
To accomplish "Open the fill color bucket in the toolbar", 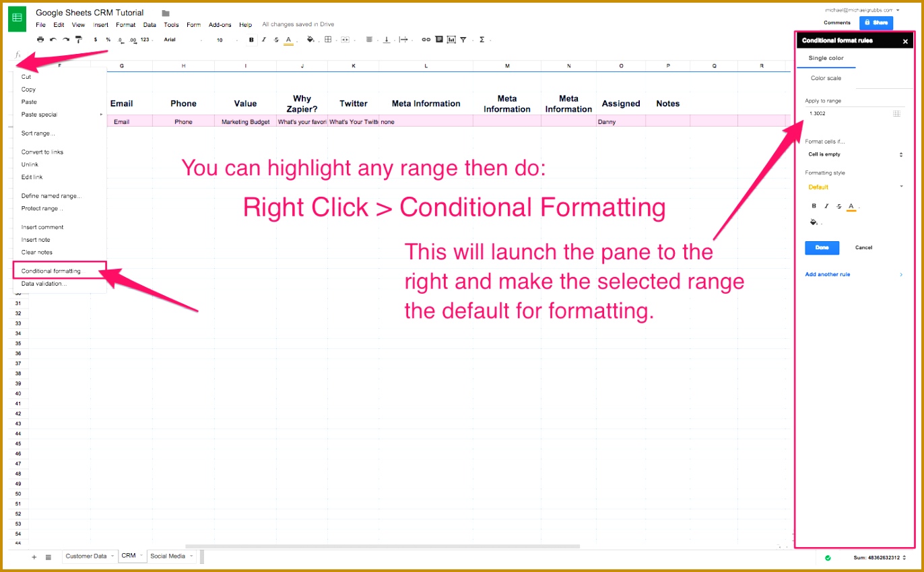I will point(310,40).
